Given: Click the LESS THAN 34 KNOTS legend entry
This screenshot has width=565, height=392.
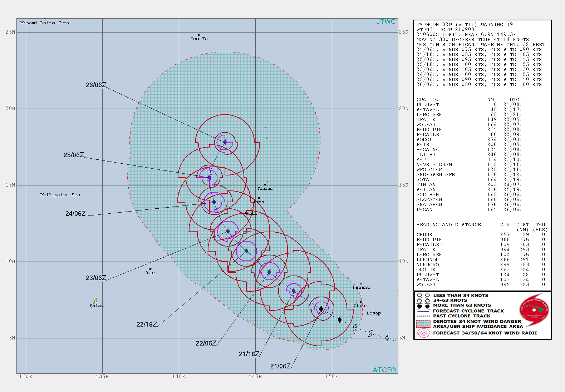Looking at the screenshot, I should pos(461,296).
